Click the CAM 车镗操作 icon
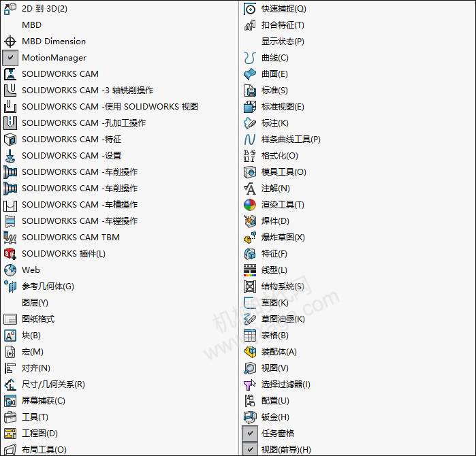This screenshot has width=476, height=456. click(x=10, y=221)
